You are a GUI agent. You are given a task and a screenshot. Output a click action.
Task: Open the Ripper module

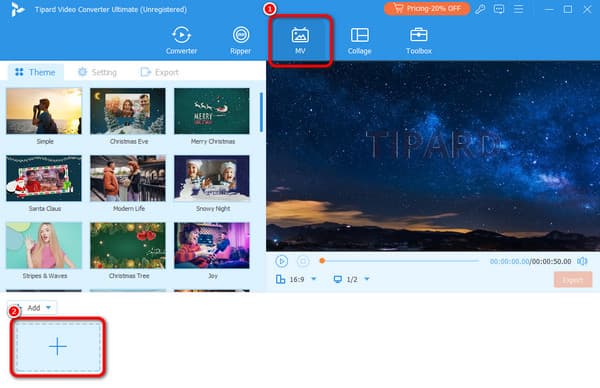241,40
